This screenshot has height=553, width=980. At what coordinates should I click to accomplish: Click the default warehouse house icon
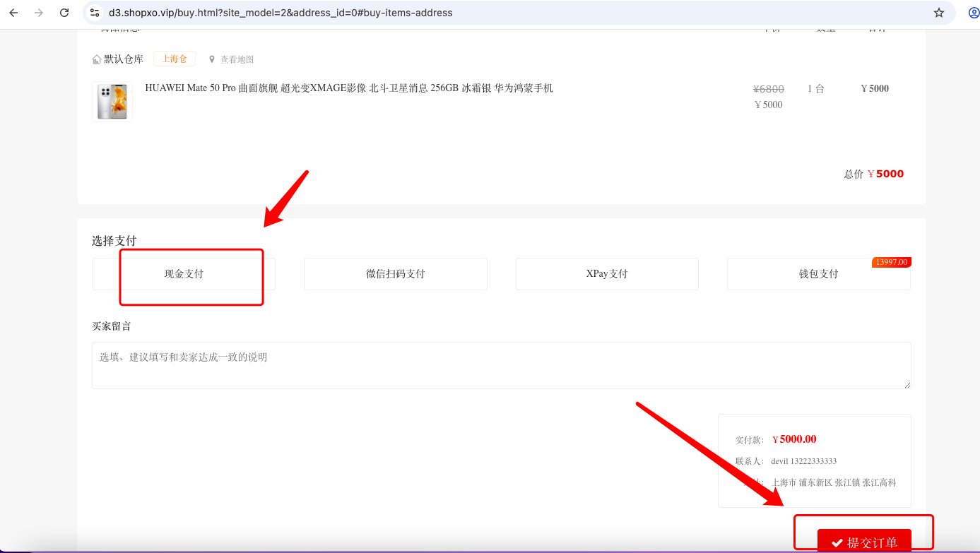97,59
